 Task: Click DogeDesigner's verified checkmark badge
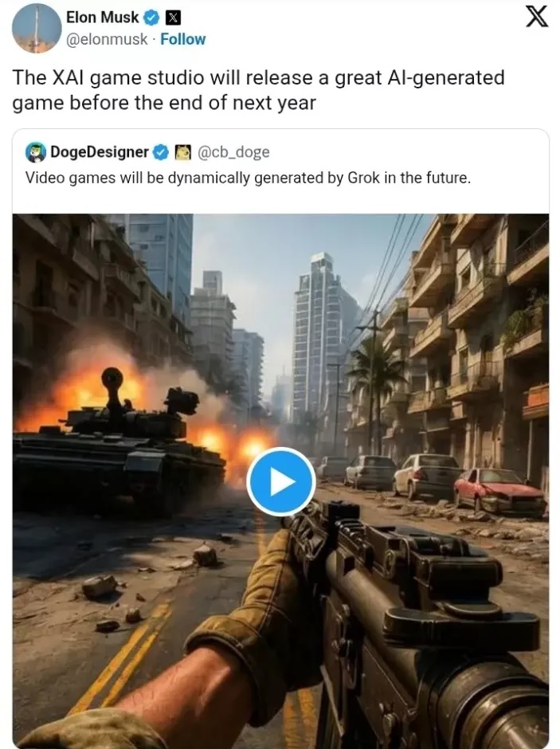tap(162, 152)
